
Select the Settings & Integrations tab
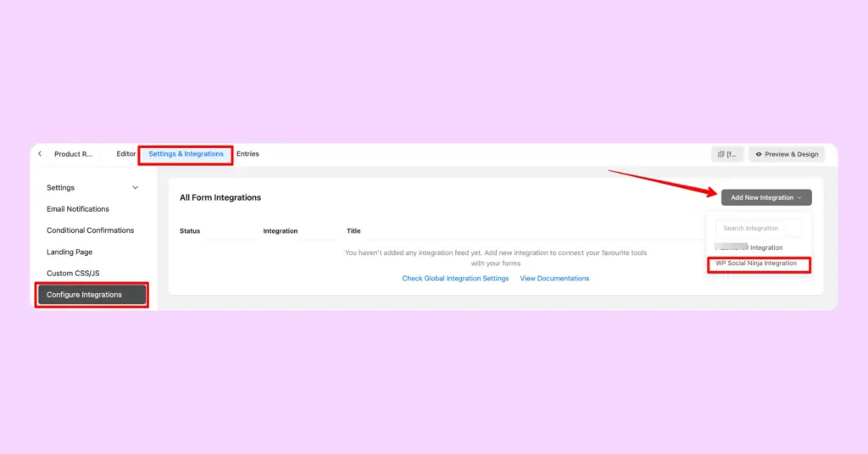186,154
